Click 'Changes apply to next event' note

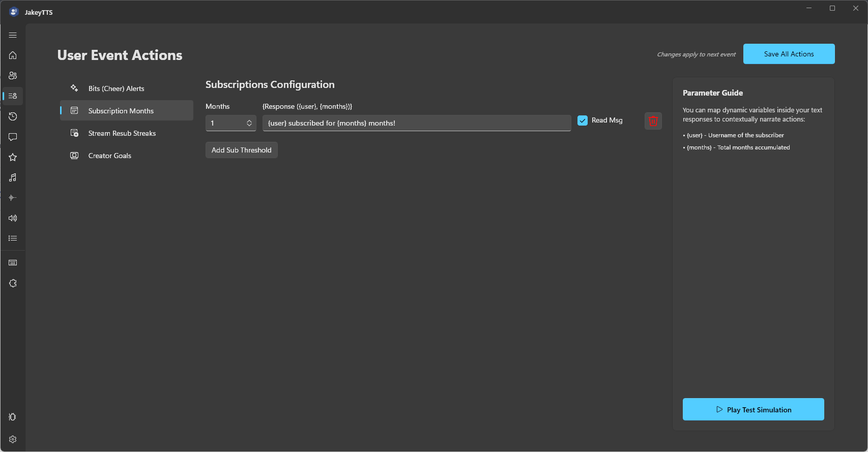click(697, 54)
